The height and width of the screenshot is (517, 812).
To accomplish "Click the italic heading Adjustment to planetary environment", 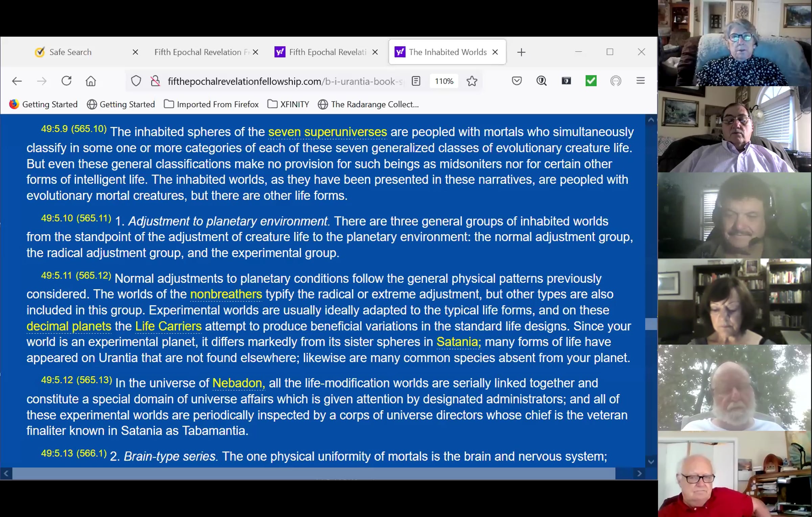I will click(229, 221).
